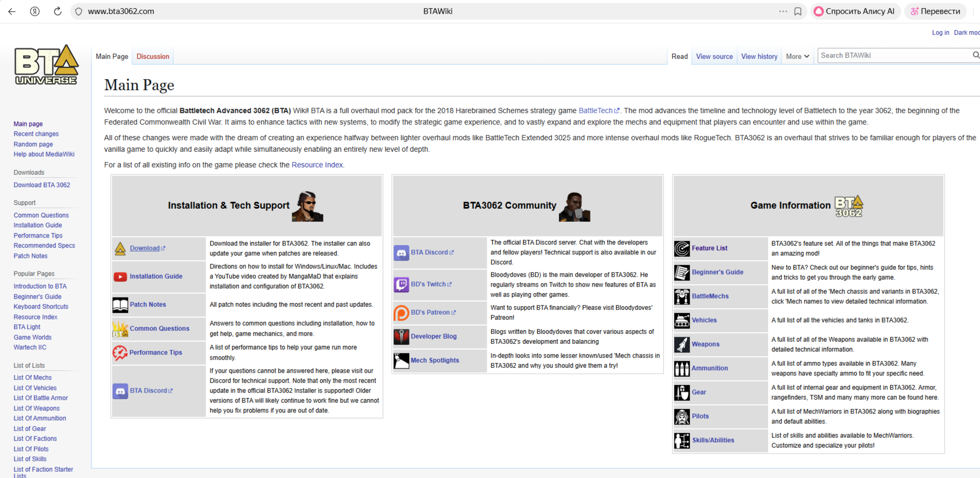Click the wiki search magnifier icon
Viewport: 980px width, 478px height.
[976, 55]
